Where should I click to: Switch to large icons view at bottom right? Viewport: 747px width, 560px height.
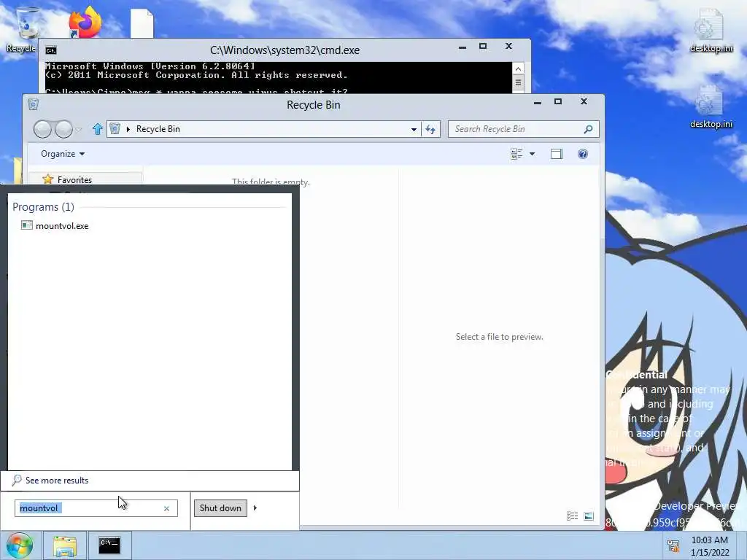589,516
